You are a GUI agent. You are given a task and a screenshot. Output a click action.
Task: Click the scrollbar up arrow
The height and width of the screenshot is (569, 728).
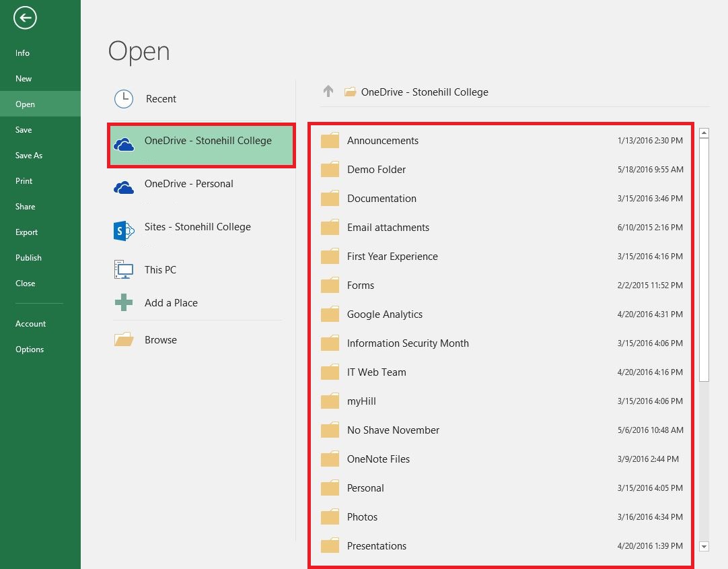click(704, 133)
